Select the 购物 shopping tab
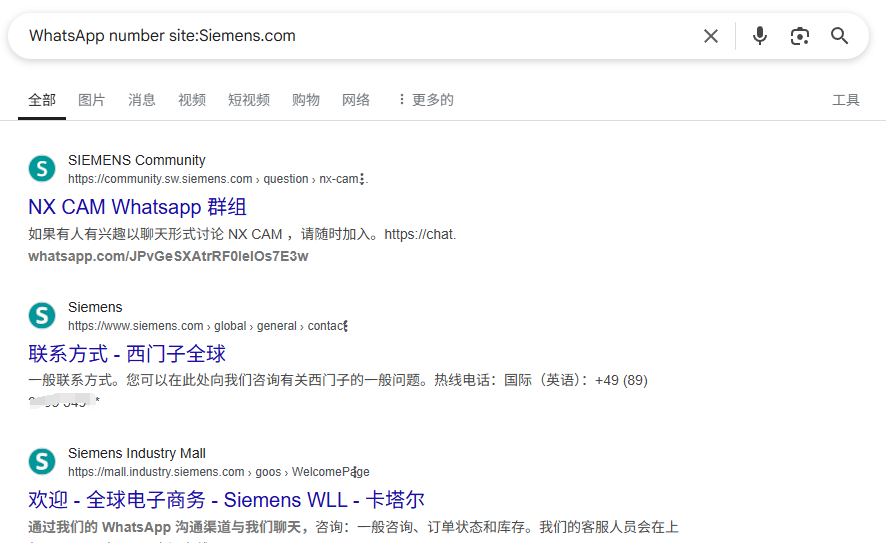The width and height of the screenshot is (886, 543). click(306, 100)
